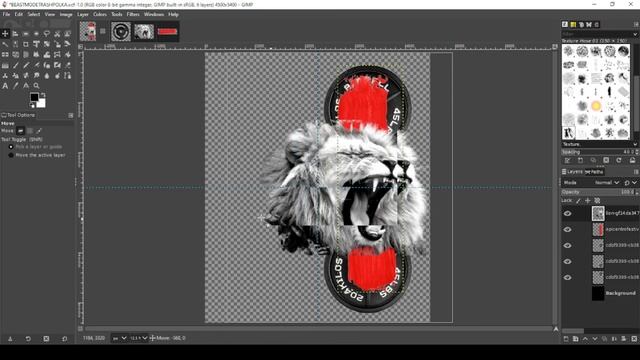Select the Clone stamp tool
Image resolution: width=640 pixels, height=360 pixels.
(5, 76)
